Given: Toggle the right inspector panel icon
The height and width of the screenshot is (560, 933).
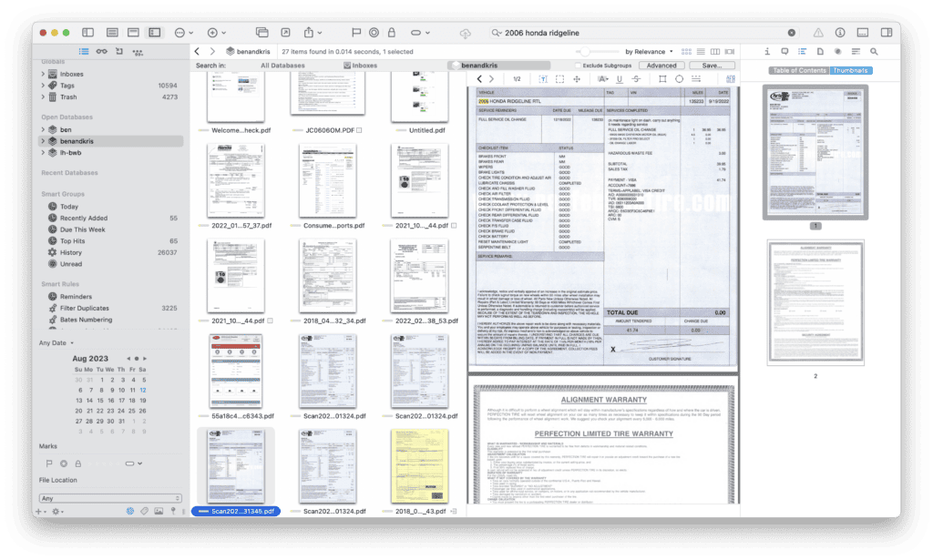Looking at the screenshot, I should pos(887,33).
